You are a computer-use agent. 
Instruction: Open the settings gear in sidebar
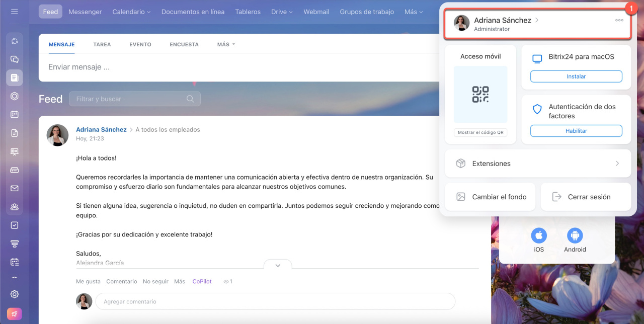pyautogui.click(x=14, y=294)
